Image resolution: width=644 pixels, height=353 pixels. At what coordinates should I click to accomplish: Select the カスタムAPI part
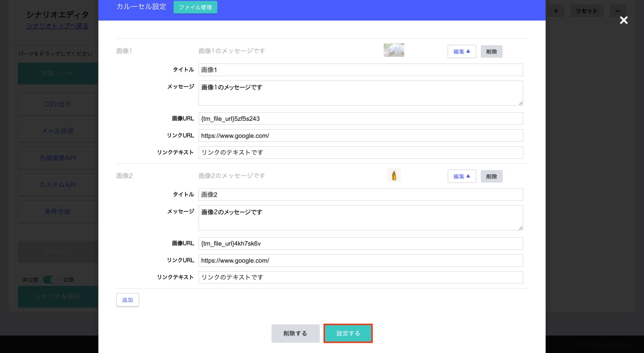[58, 185]
